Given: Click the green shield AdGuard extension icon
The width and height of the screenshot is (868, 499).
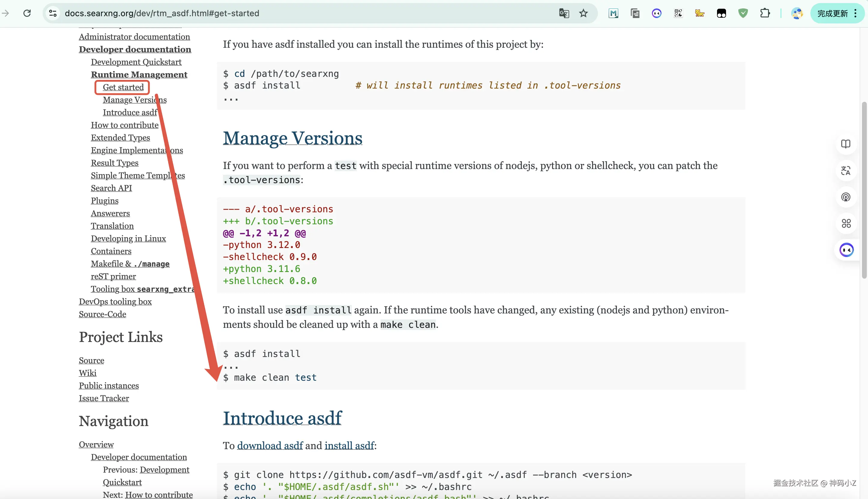Looking at the screenshot, I should 743,14.
